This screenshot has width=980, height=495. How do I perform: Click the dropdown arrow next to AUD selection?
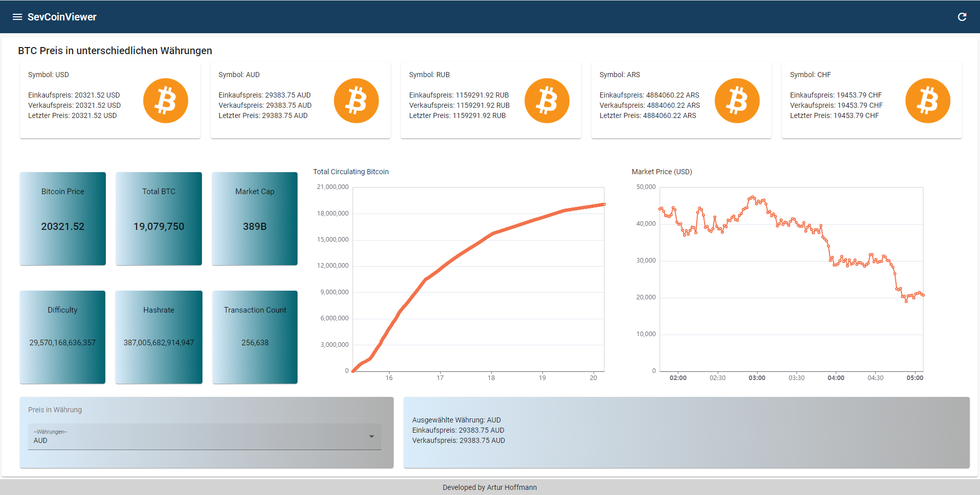coord(372,437)
